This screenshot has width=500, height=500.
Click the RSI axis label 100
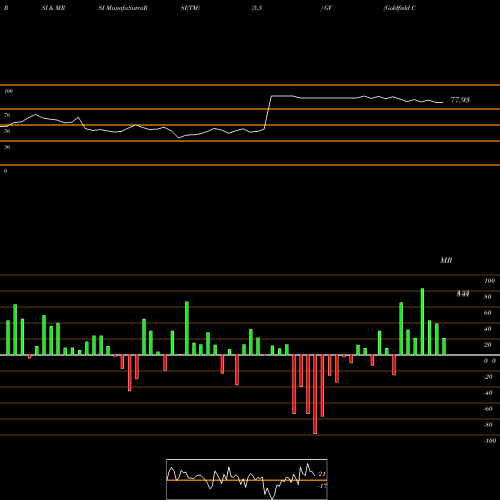[8, 91]
